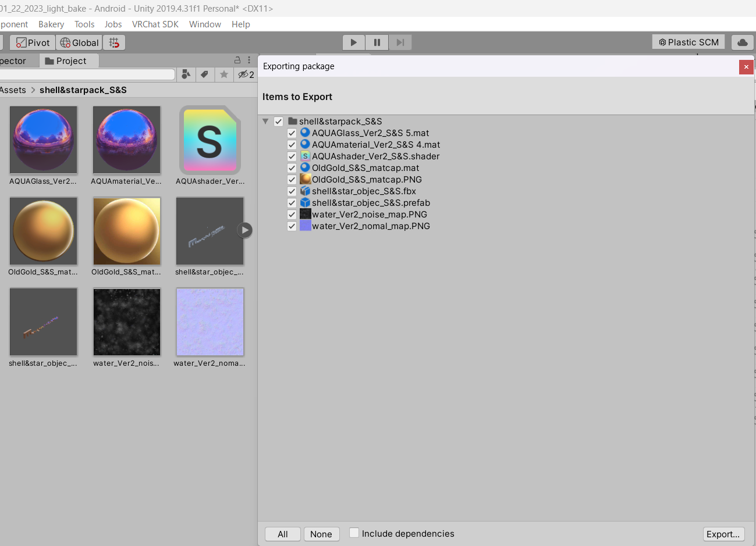
Task: Select OldGold matcap PNG texture thumbnail
Action: pos(127,231)
